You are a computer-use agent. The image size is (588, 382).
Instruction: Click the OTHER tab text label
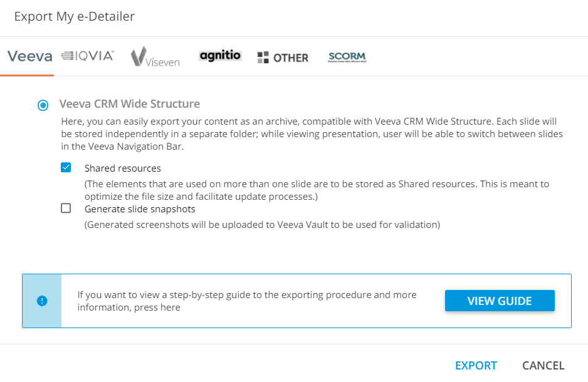tap(291, 58)
